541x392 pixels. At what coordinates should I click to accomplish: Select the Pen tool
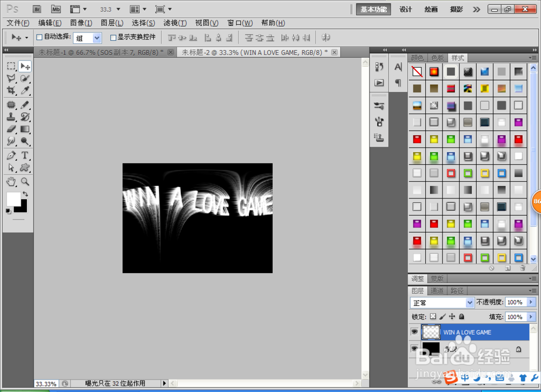[x=11, y=155]
